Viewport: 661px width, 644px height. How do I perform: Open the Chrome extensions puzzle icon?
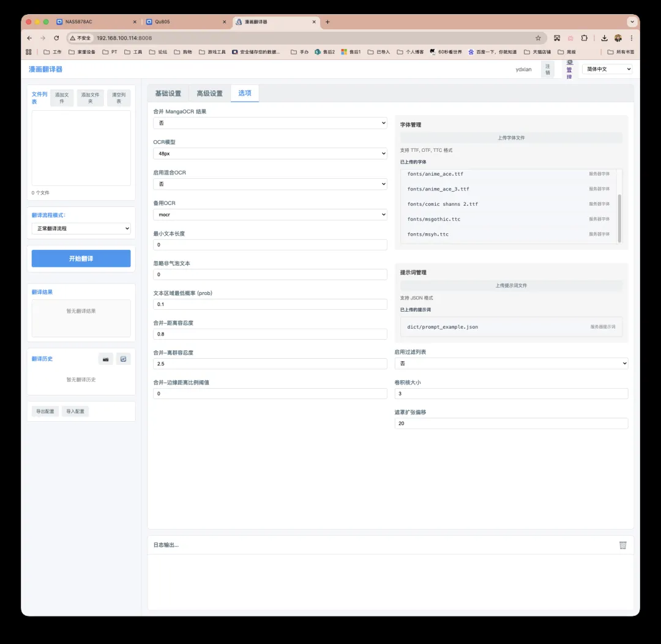click(x=584, y=38)
